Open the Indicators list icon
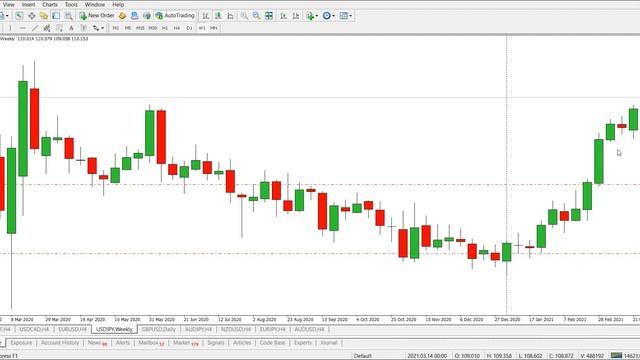Image resolution: width=640 pixels, height=360 pixels. tap(310, 16)
